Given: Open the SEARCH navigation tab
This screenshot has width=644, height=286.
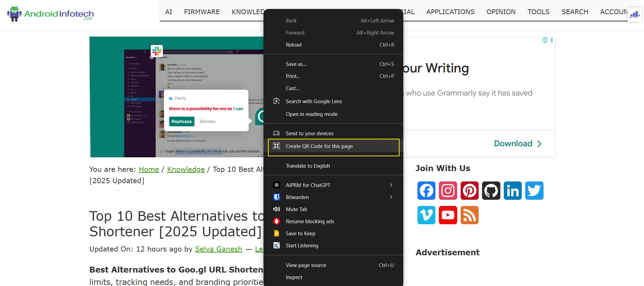Looking at the screenshot, I should 575,12.
